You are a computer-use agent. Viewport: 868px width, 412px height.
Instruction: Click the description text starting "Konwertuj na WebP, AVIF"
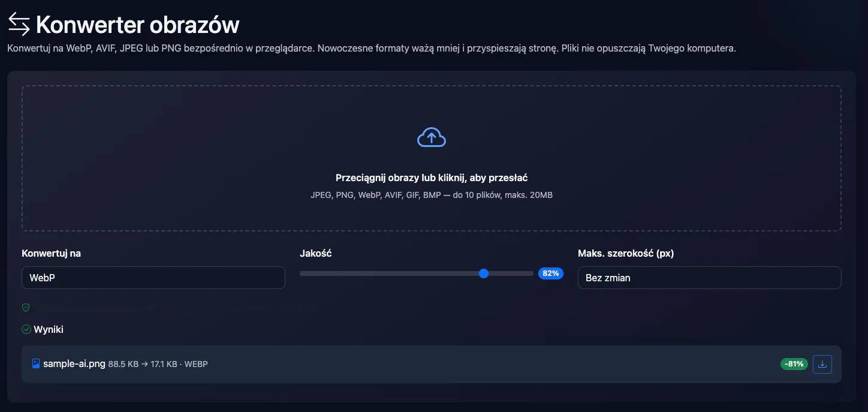click(x=372, y=48)
